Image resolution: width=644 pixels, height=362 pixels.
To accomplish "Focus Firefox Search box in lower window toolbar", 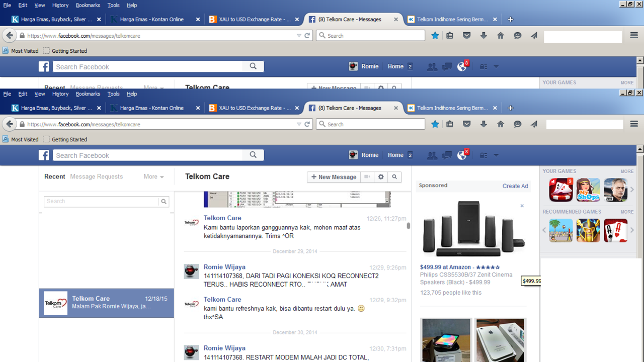I will pos(370,124).
